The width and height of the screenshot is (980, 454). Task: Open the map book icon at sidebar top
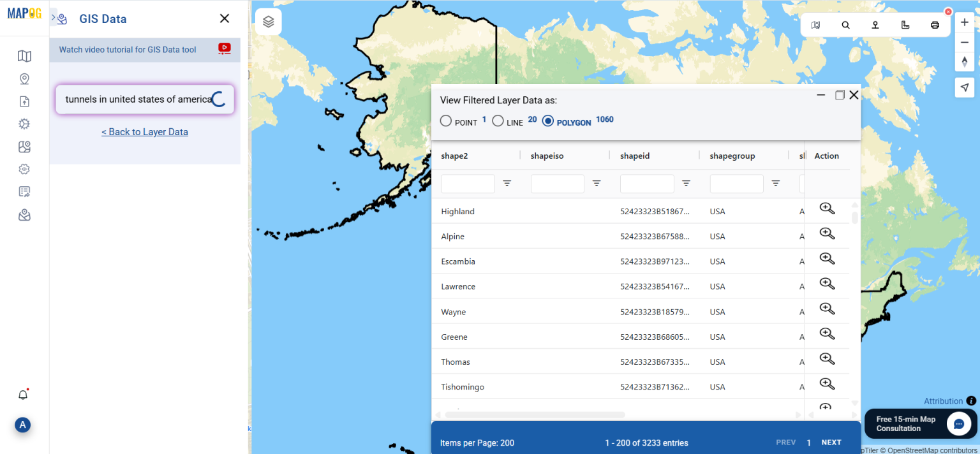24,56
